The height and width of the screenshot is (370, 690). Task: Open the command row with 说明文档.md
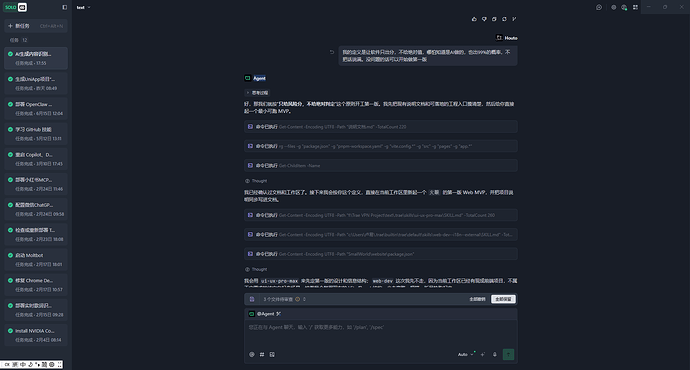tap(381, 127)
